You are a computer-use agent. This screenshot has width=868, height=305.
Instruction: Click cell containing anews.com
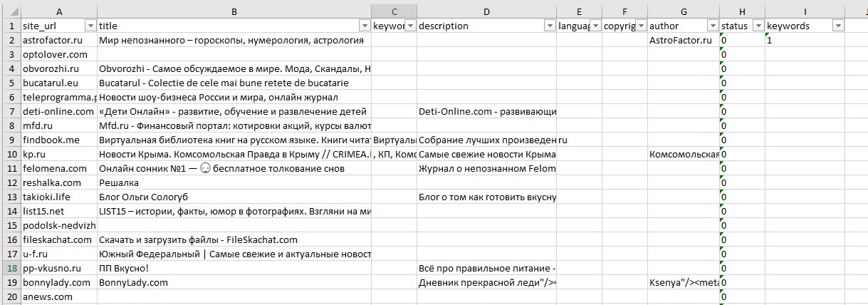point(59,296)
